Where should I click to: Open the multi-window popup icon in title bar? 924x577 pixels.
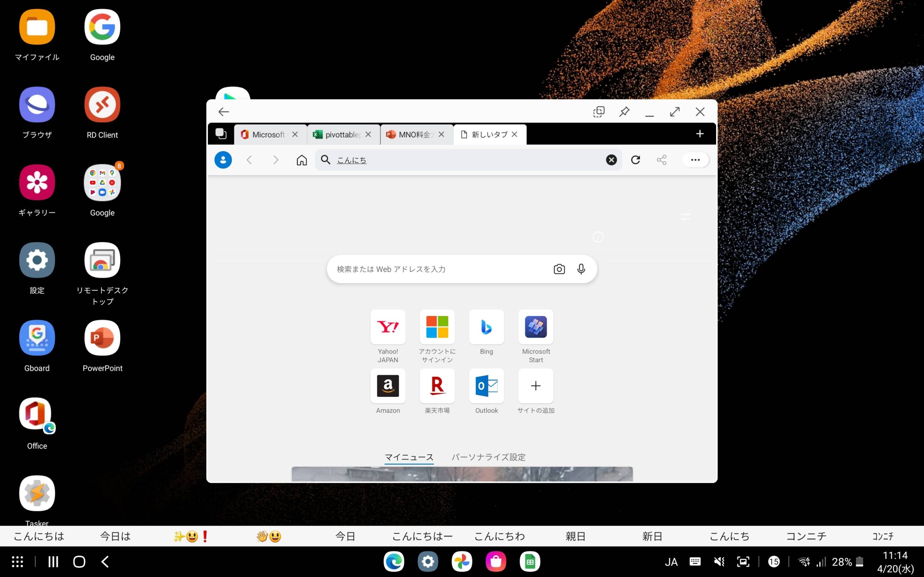click(599, 112)
